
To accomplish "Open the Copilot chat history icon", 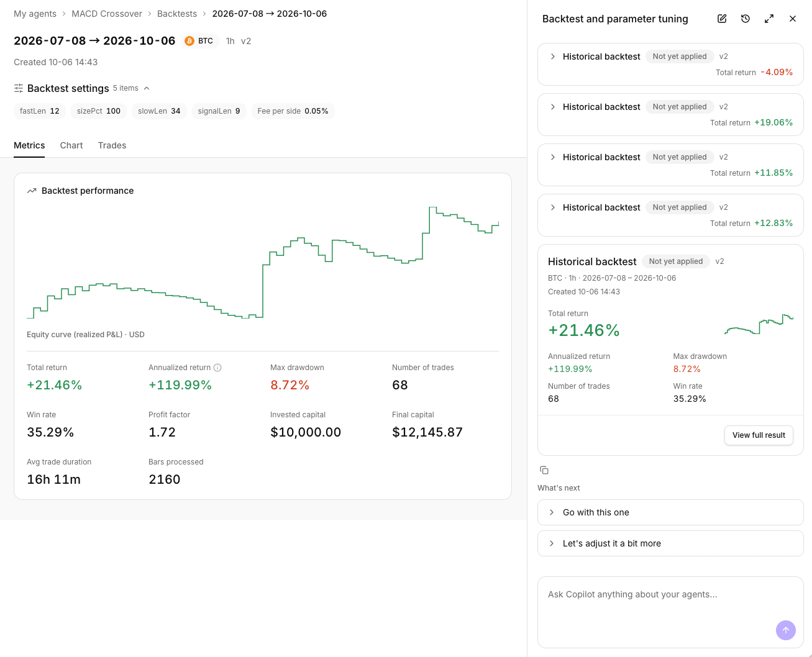I will pos(746,19).
